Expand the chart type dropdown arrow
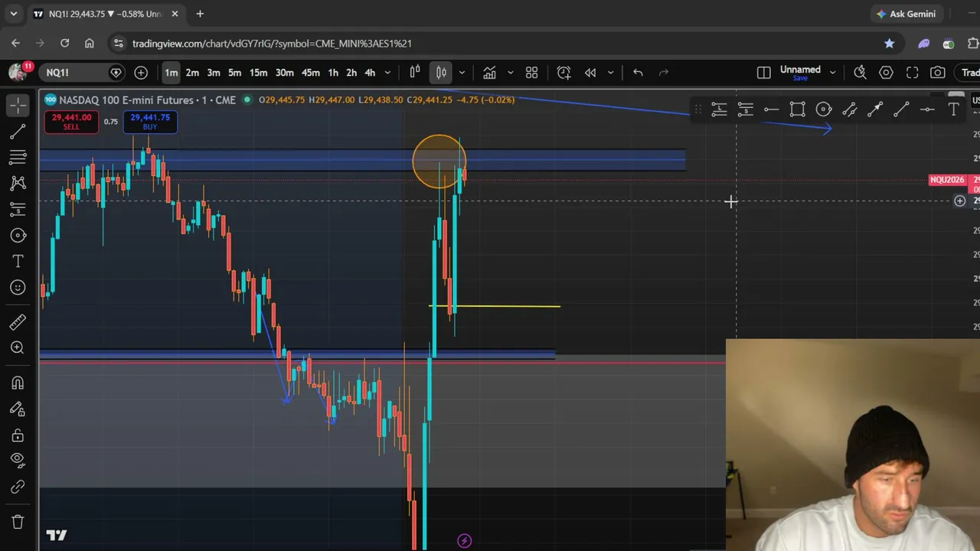This screenshot has width=980, height=551. [x=462, y=73]
